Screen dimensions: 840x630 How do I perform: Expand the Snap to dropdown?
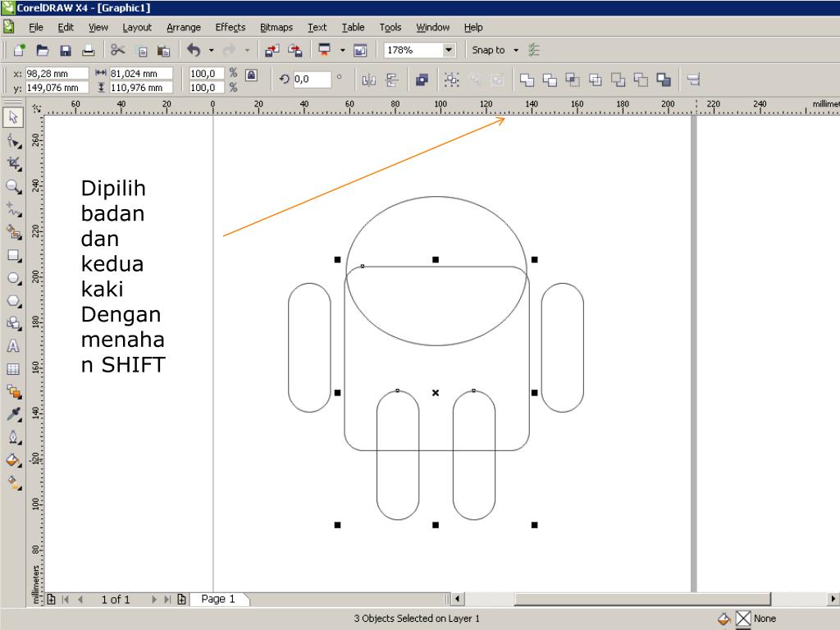[516, 50]
